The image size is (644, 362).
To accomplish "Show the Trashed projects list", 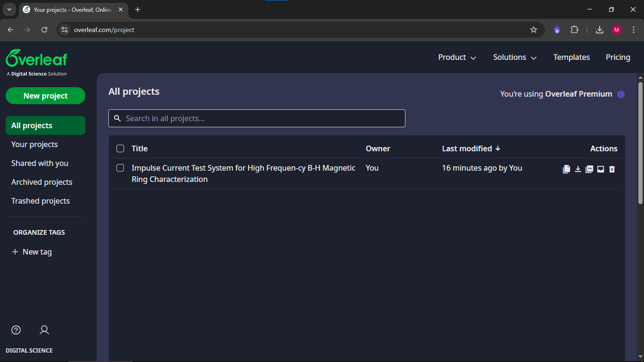I will point(41,201).
